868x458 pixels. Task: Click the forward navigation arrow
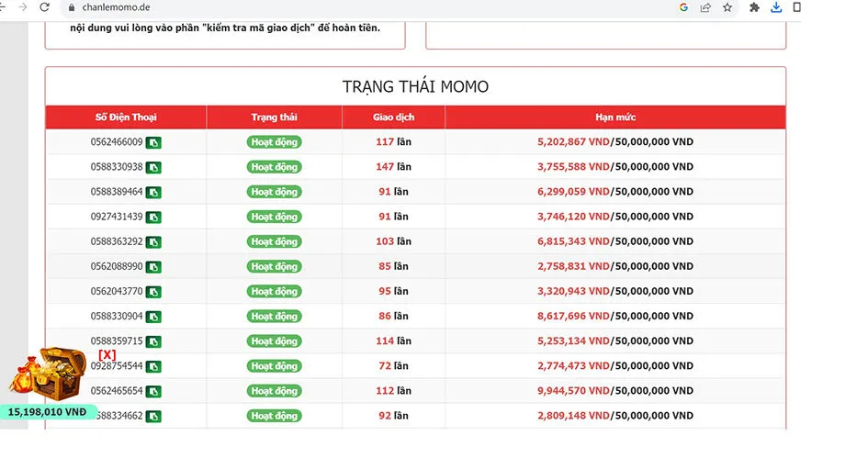click(23, 7)
